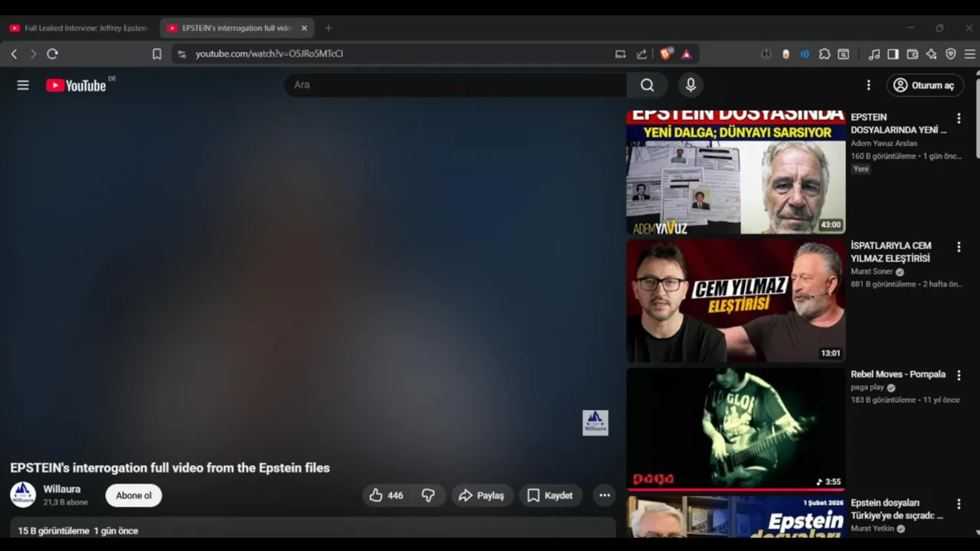Dislike the video with thumbs-down icon

point(429,495)
